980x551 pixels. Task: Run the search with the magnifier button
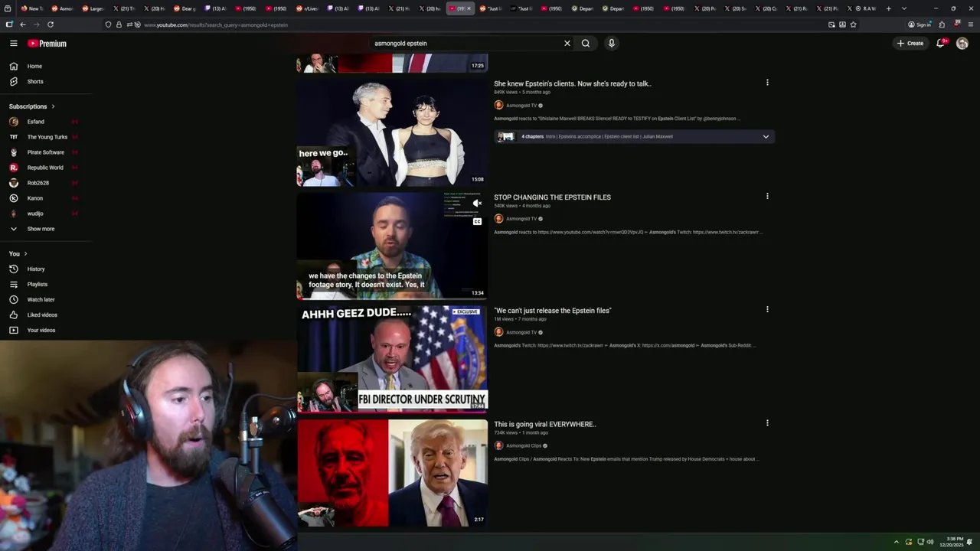[586, 44]
